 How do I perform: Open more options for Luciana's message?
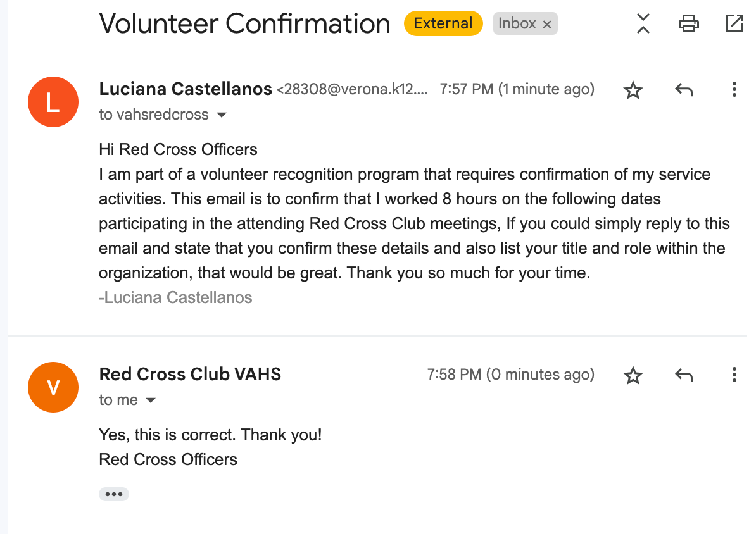734,90
